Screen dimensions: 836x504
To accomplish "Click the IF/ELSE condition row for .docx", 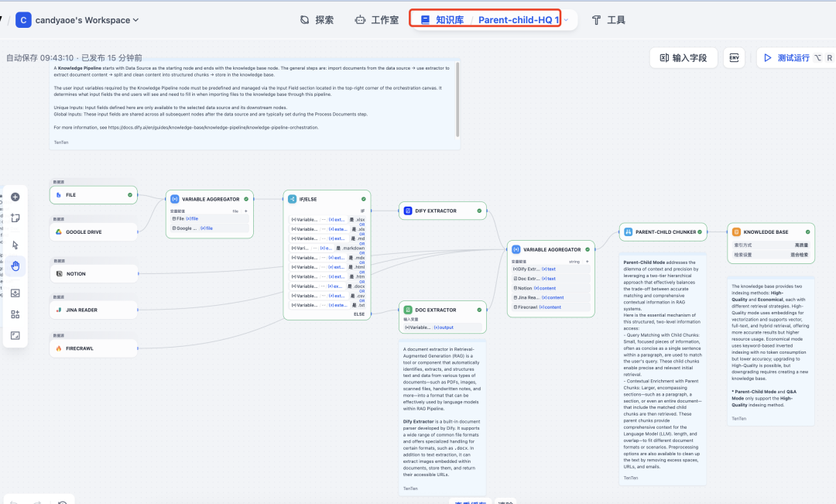I will point(327,286).
